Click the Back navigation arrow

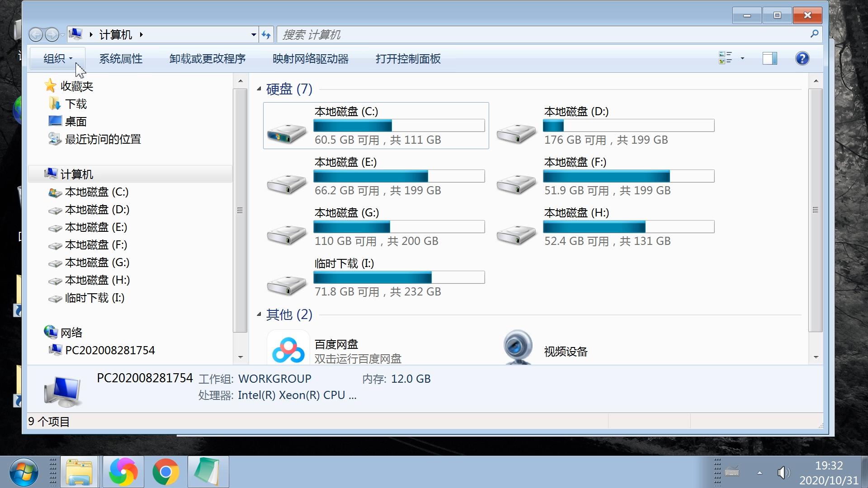(36, 34)
